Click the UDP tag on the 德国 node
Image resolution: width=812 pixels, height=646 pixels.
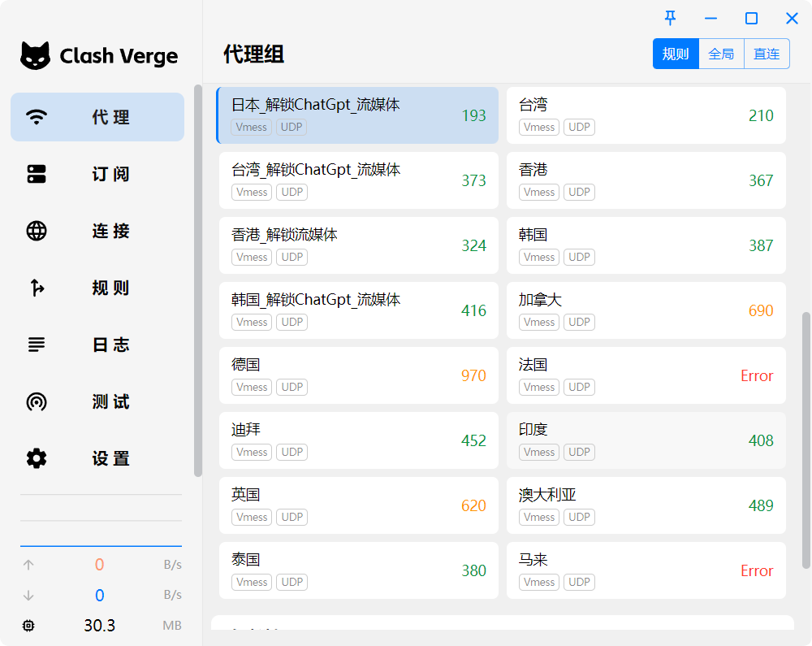coord(292,387)
